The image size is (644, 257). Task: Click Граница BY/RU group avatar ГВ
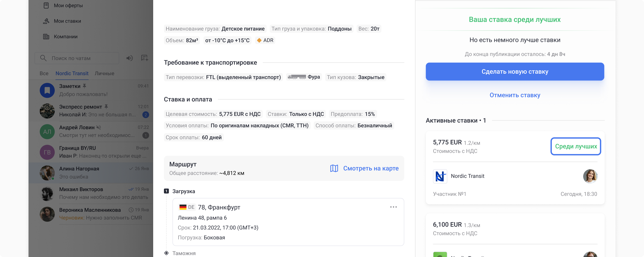coord(47,152)
